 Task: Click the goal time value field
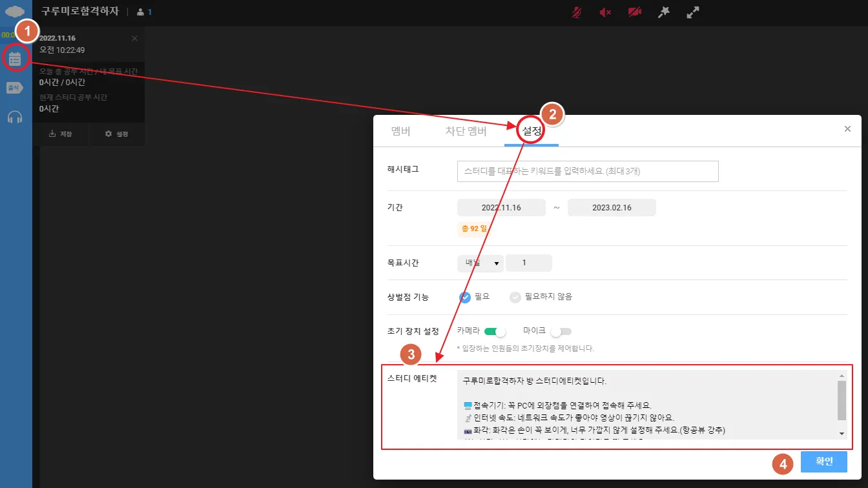click(529, 263)
